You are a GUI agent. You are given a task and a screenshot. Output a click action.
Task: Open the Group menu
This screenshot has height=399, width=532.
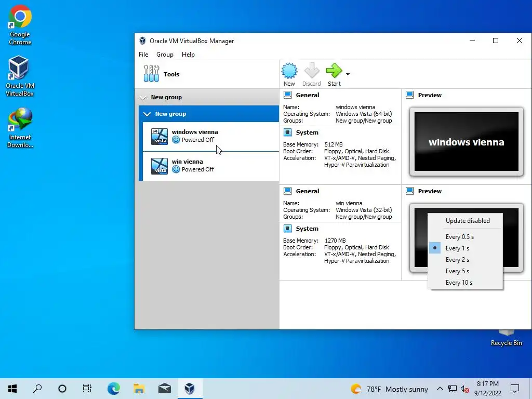point(165,54)
